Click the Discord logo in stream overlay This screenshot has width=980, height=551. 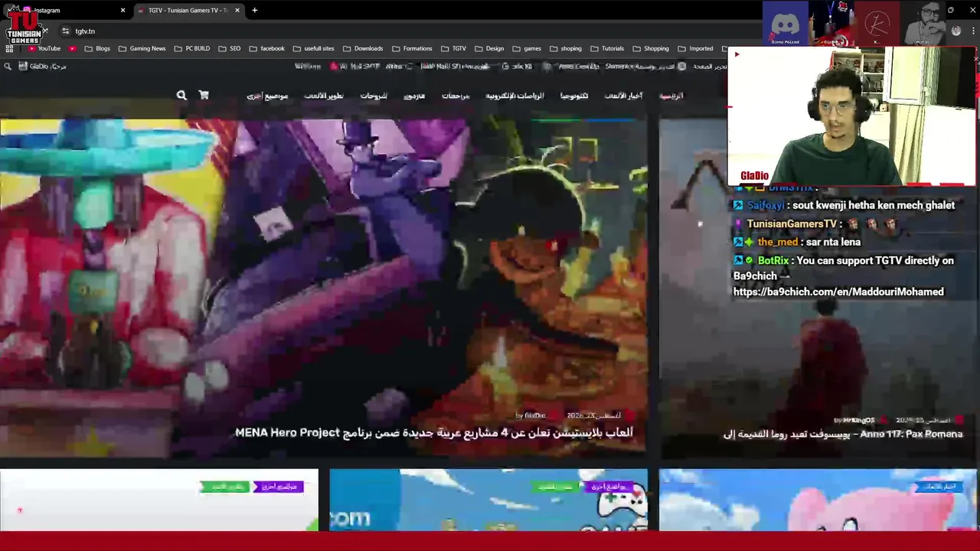pyautogui.click(x=785, y=24)
